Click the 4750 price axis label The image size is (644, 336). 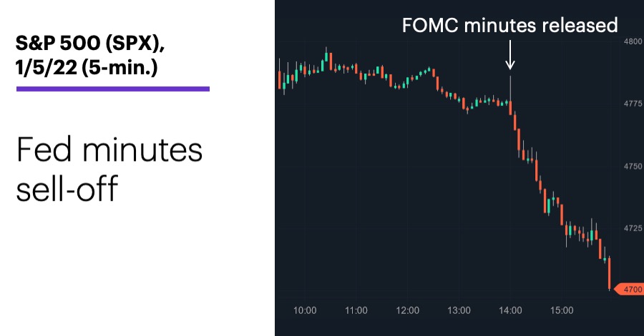(x=633, y=166)
